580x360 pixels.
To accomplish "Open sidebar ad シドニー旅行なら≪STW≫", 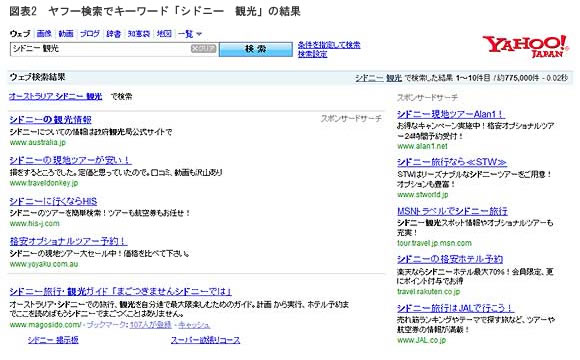I will point(452,162).
